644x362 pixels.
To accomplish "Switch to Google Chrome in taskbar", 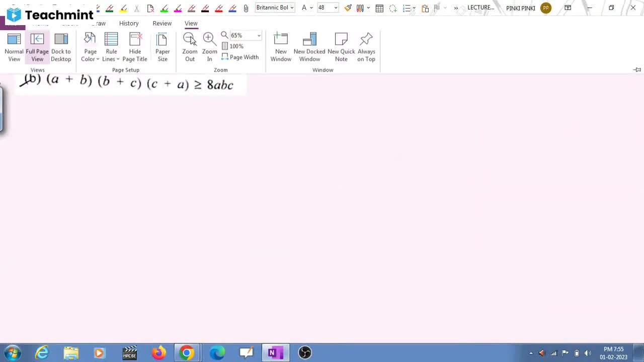I will [x=187, y=353].
